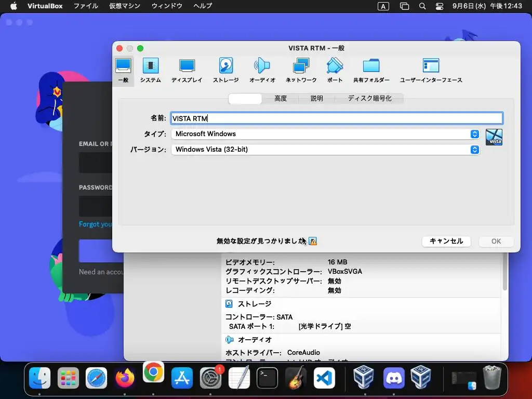Open App Store from the dock

click(x=182, y=378)
